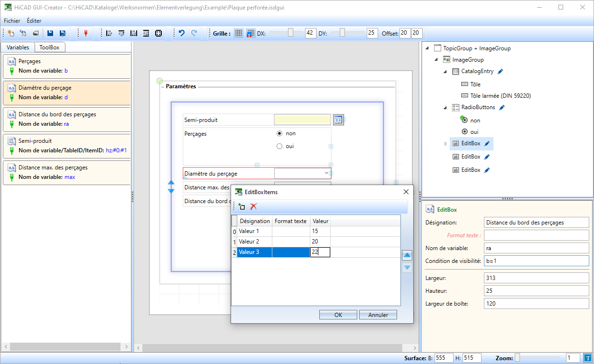Click OK in the EditBoxItems dialog
This screenshot has height=364, width=594.
click(338, 315)
